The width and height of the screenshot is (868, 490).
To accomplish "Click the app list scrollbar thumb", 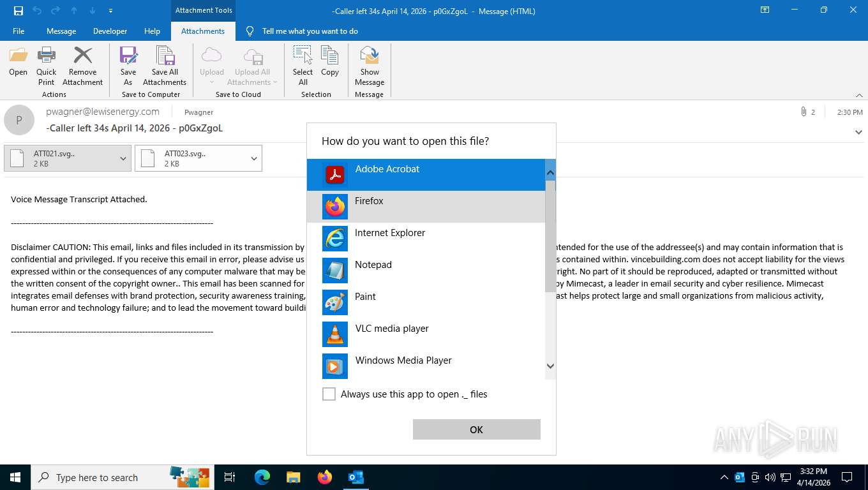I will (x=550, y=236).
